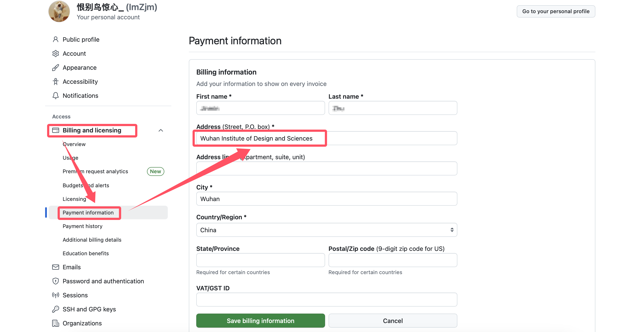This screenshot has width=644, height=332.
Task: Click the Notifications bell icon
Action: coord(55,96)
